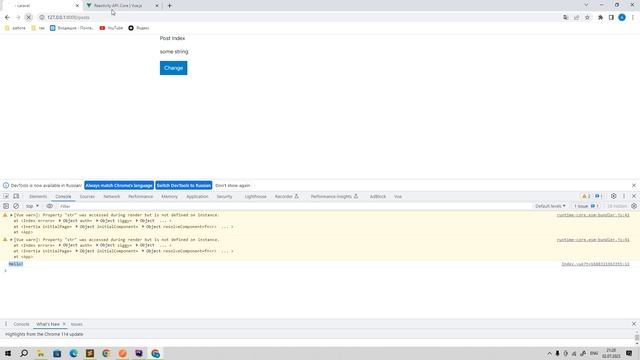
Task: Expand the second Vue warn message
Action: 11,240
